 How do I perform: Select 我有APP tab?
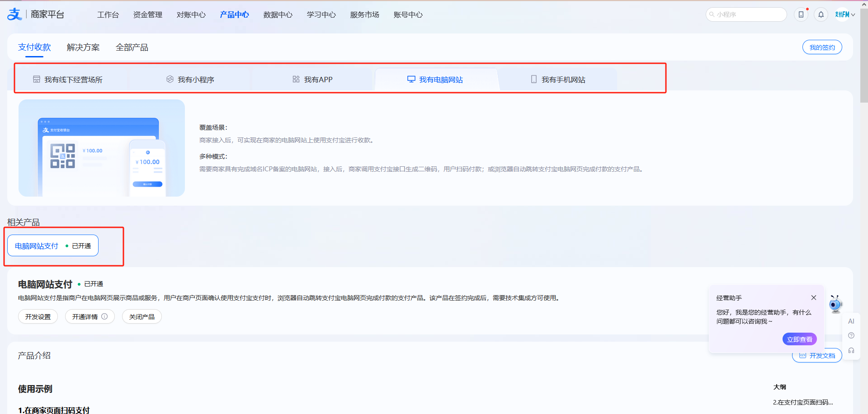(x=312, y=79)
